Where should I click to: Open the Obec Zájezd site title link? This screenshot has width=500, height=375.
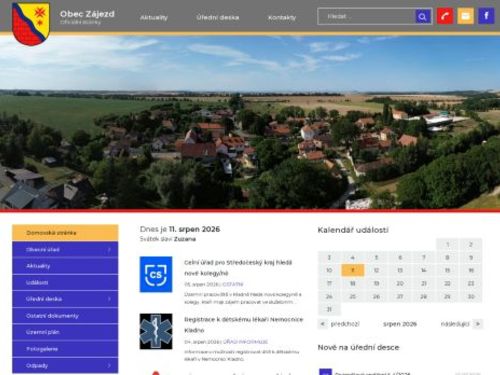[87, 14]
